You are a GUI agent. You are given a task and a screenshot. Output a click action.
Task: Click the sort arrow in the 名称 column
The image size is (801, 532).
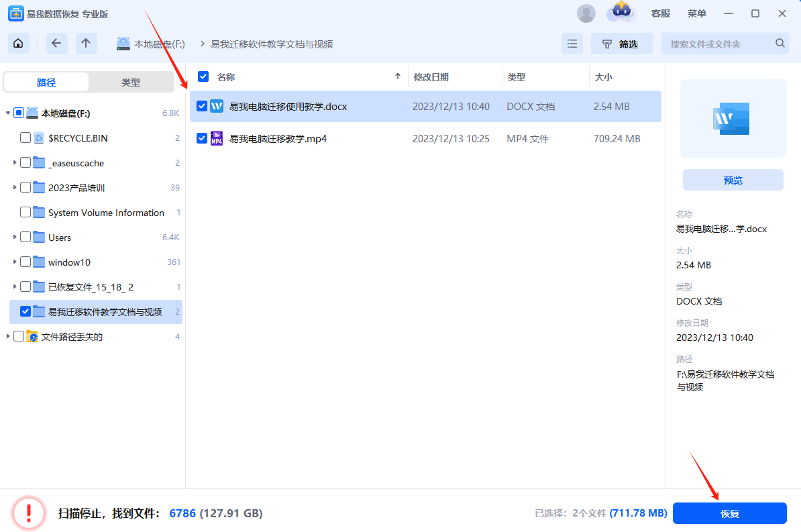pos(397,76)
